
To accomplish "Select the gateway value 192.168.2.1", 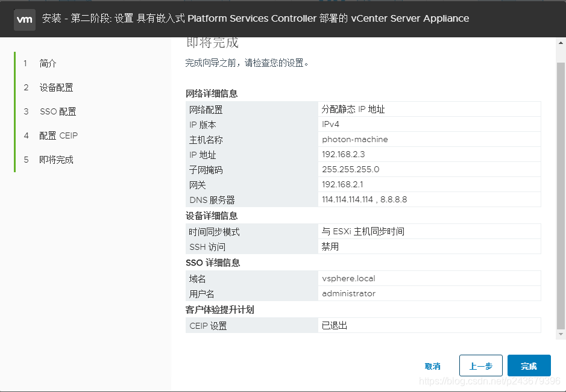I will (342, 185).
